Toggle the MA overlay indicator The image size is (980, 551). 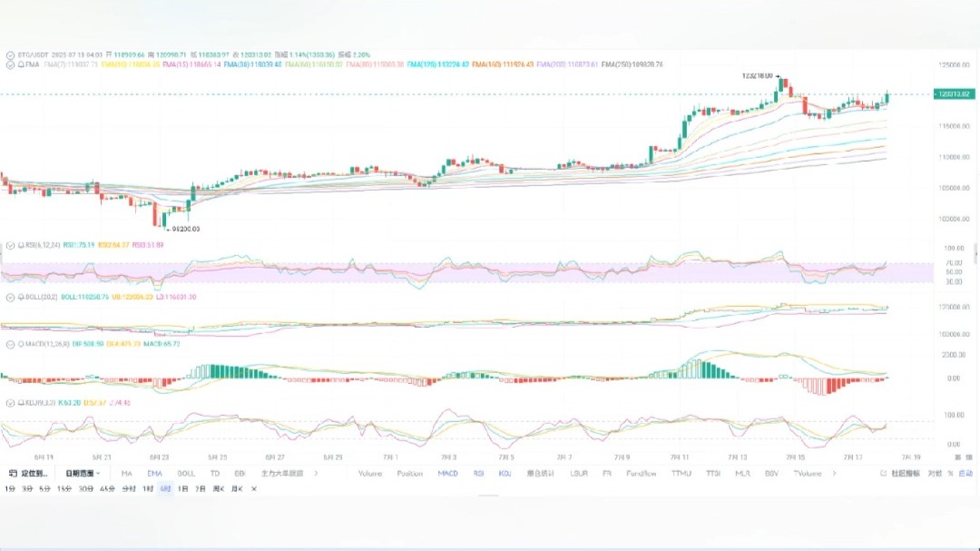tap(127, 474)
